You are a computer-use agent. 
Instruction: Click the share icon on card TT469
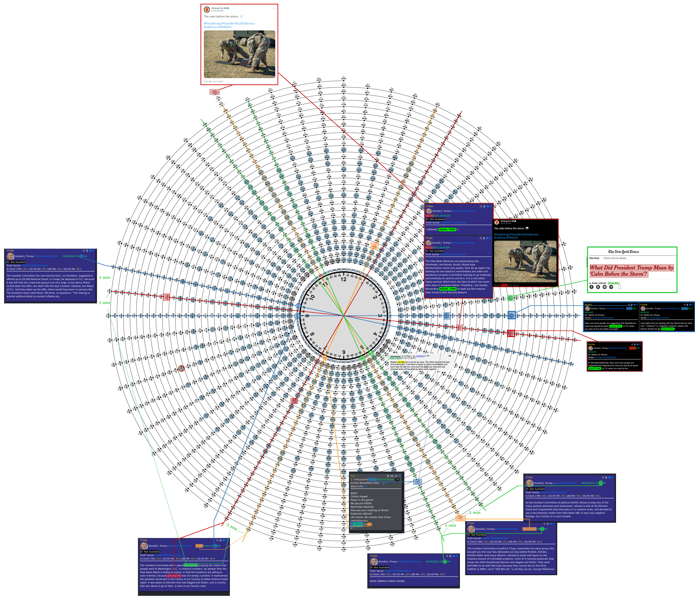point(481,207)
